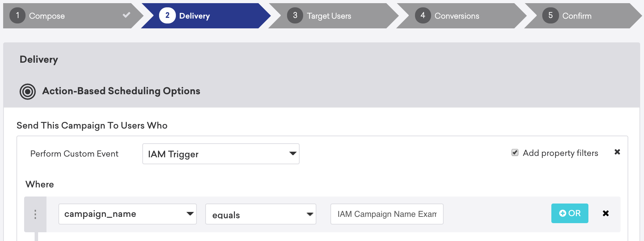
Task: Click the step 3 number circle
Action: point(295,16)
